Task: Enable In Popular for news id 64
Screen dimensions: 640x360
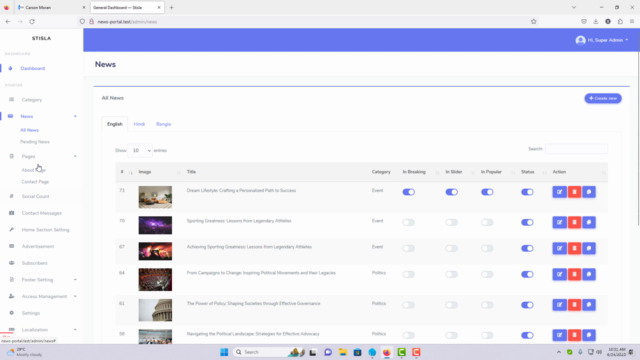Action: point(487,274)
